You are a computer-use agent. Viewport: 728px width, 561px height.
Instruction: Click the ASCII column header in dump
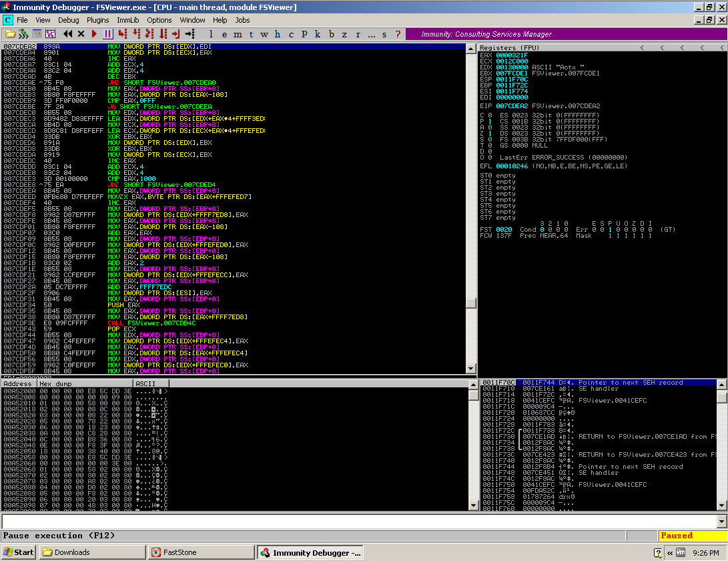(x=151, y=383)
